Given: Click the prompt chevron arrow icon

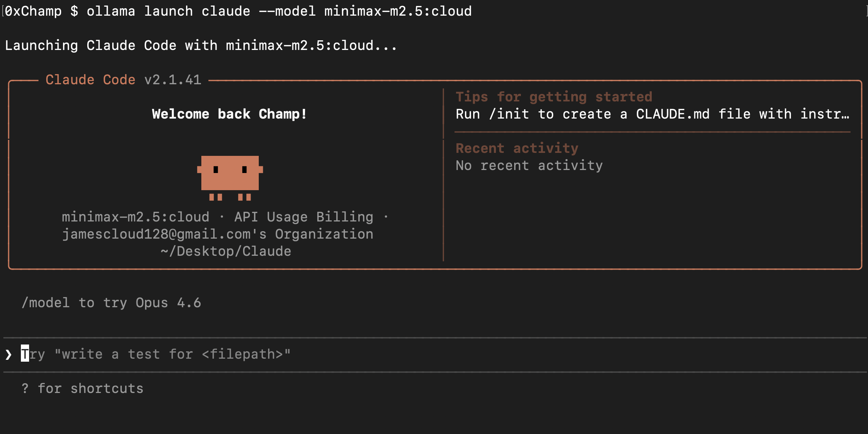Looking at the screenshot, I should tap(9, 354).
